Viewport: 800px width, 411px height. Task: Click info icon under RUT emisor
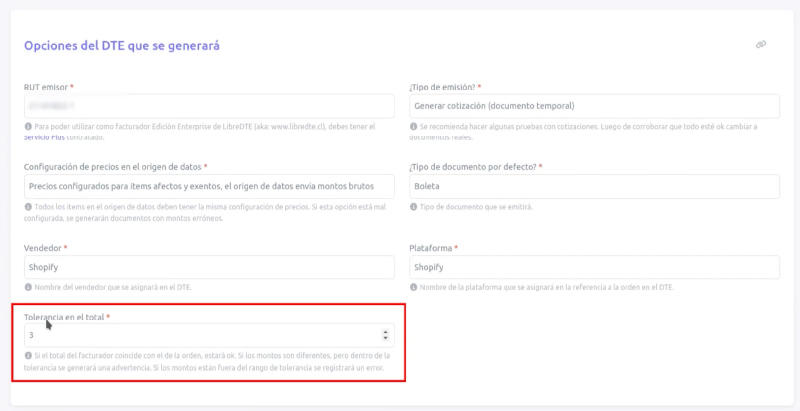point(28,126)
